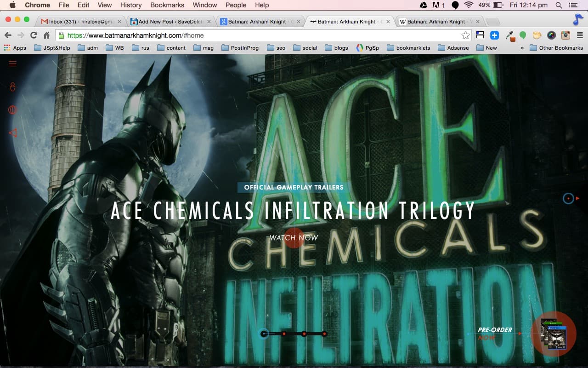
Task: Open the Window menu
Action: (x=205, y=5)
